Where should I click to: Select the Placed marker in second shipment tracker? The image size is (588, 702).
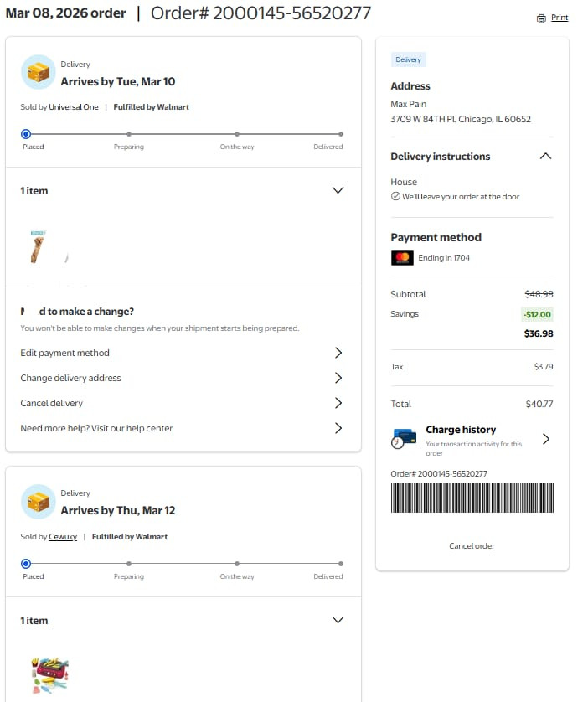click(x=26, y=564)
